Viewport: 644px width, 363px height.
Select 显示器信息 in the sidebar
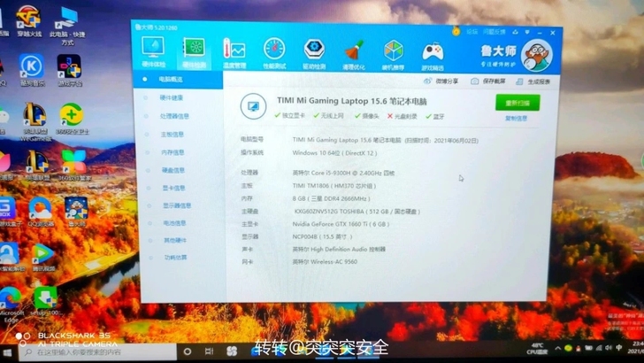(177, 205)
